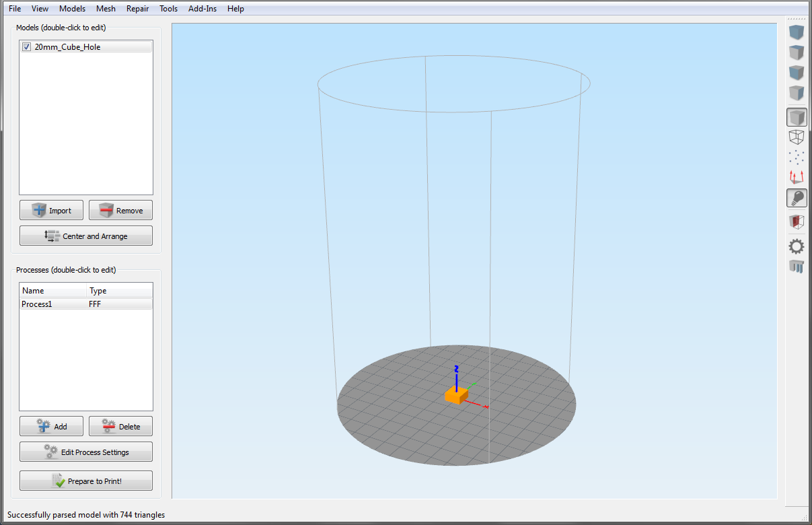The width and height of the screenshot is (812, 525).
Task: Switch to the default isometric view cube icon
Action: point(797,32)
